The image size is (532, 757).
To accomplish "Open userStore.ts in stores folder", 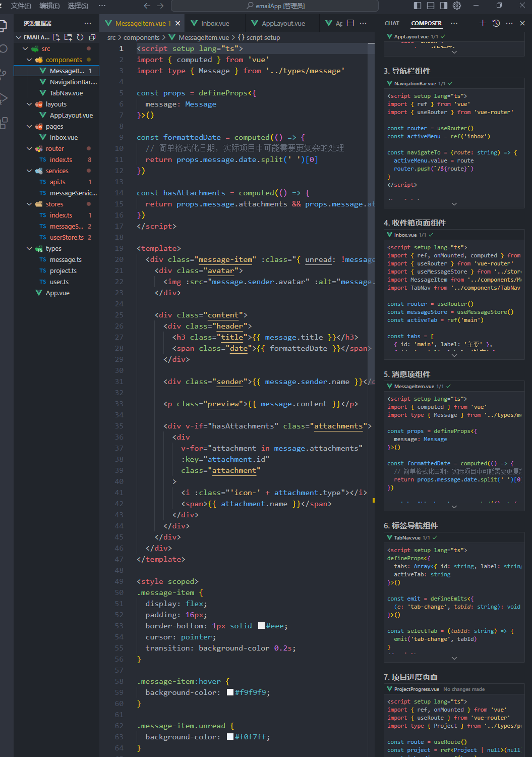I will tap(56, 237).
